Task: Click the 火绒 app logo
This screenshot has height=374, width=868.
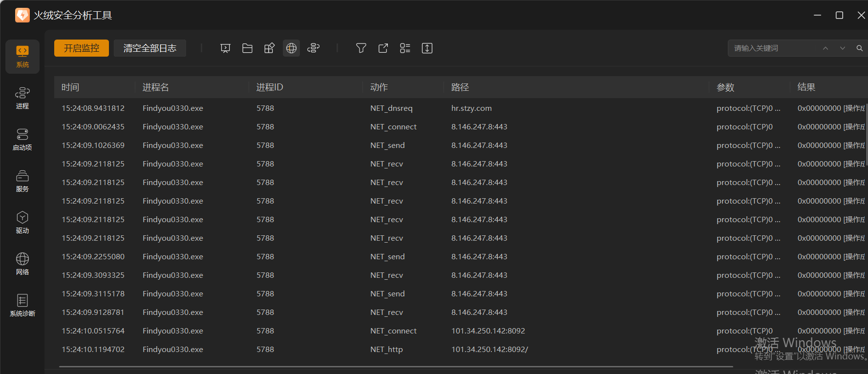Action: 22,15
